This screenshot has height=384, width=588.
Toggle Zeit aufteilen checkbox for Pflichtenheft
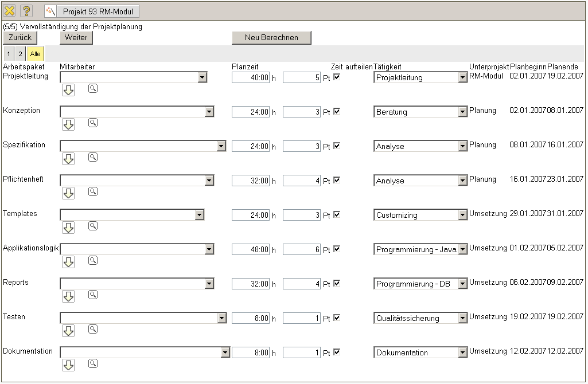pos(337,181)
